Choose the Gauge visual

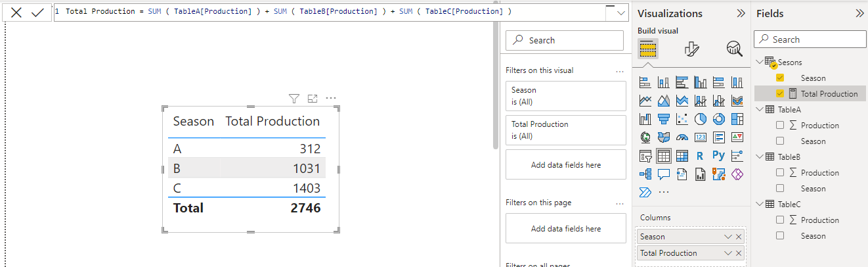click(x=682, y=137)
